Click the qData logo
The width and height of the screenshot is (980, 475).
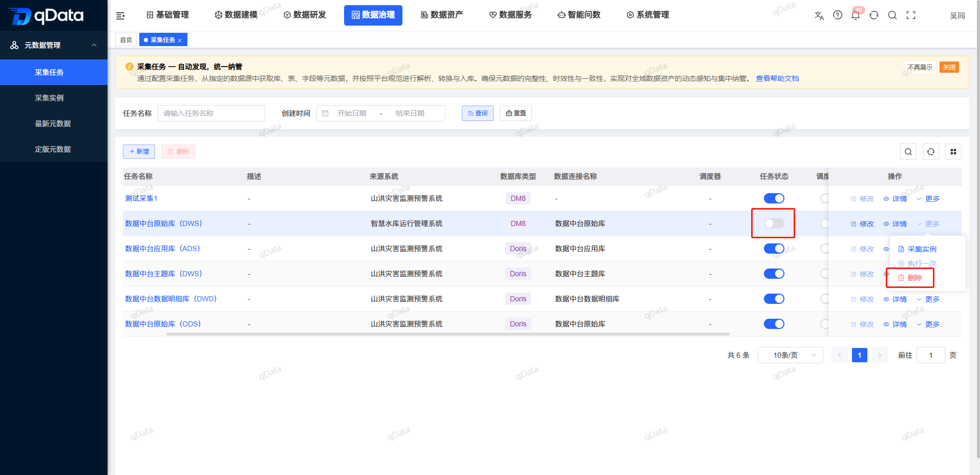(46, 16)
